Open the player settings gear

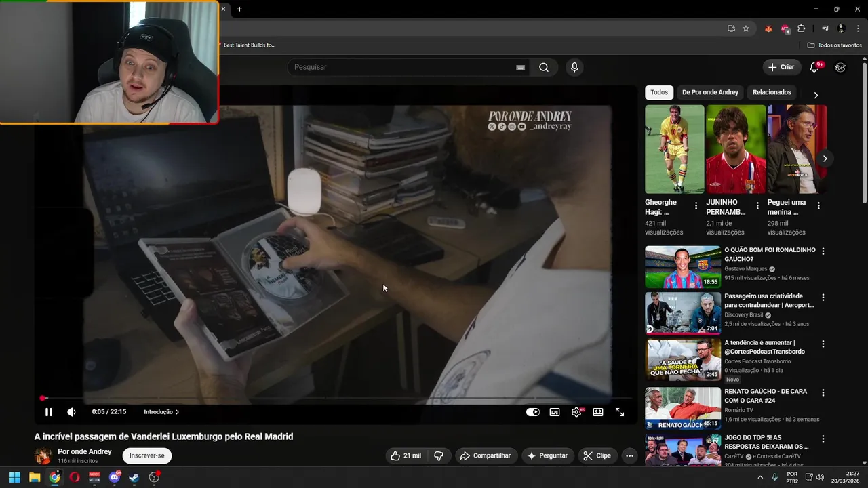point(576,412)
